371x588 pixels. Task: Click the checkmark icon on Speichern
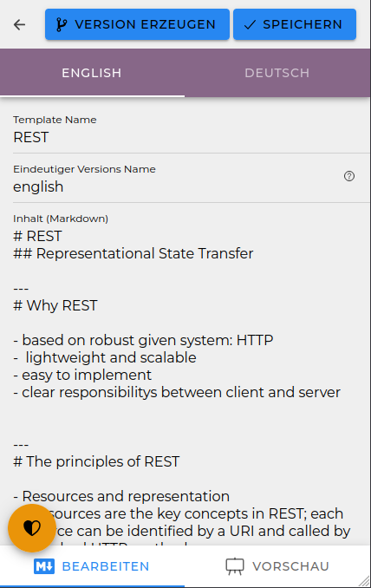[x=250, y=25]
